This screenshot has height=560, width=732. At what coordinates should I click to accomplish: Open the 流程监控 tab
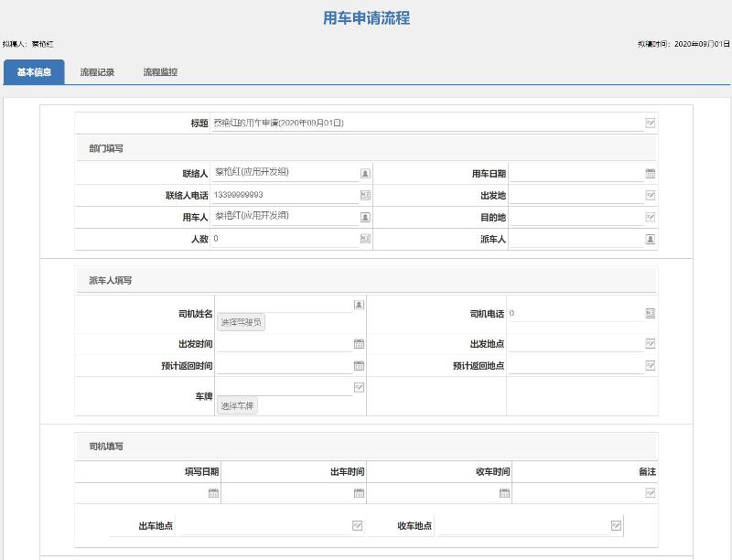(160, 72)
